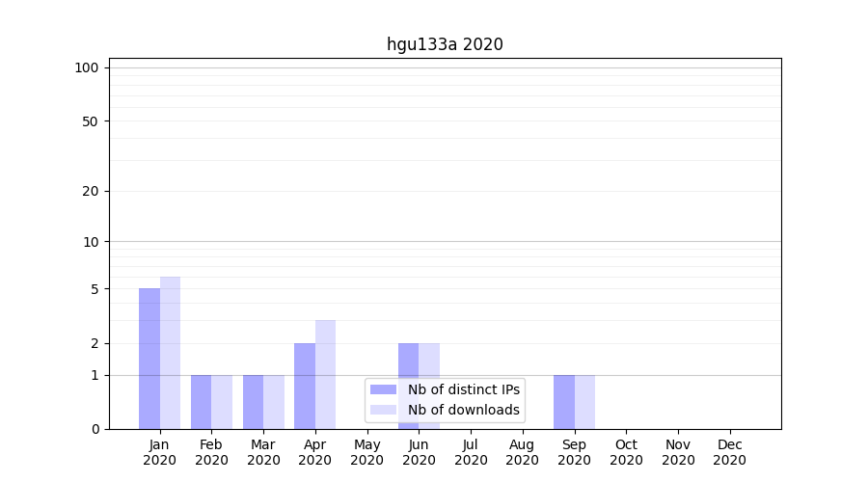Select the Nb of downloads legend swatch
868x482 pixels.
tap(383, 410)
